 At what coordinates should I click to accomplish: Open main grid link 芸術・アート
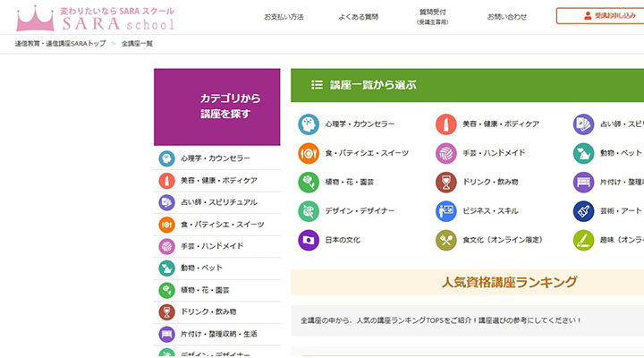pos(621,211)
